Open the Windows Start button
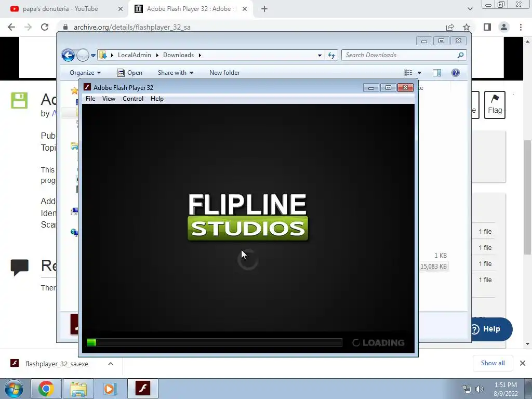The height and width of the screenshot is (399, 532). (14, 389)
